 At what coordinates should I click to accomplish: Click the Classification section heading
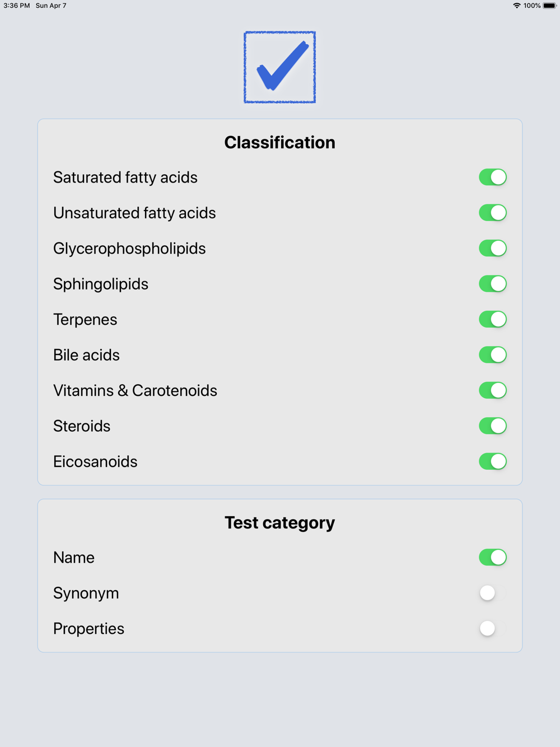280,143
